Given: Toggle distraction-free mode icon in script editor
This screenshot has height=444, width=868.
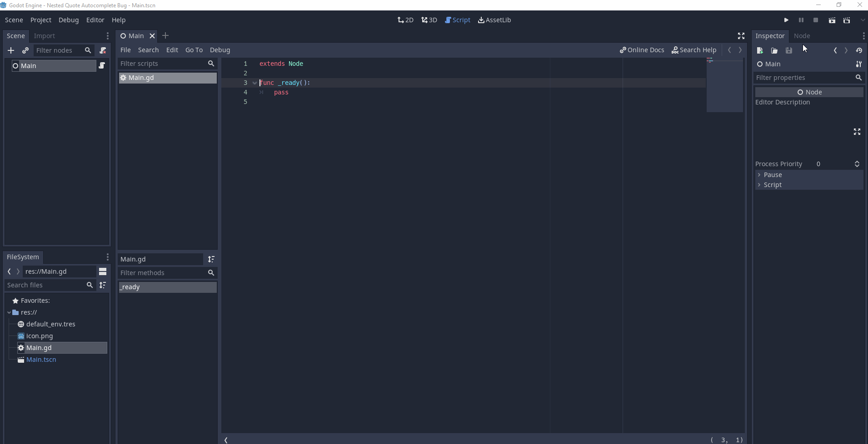Looking at the screenshot, I should coord(741,36).
